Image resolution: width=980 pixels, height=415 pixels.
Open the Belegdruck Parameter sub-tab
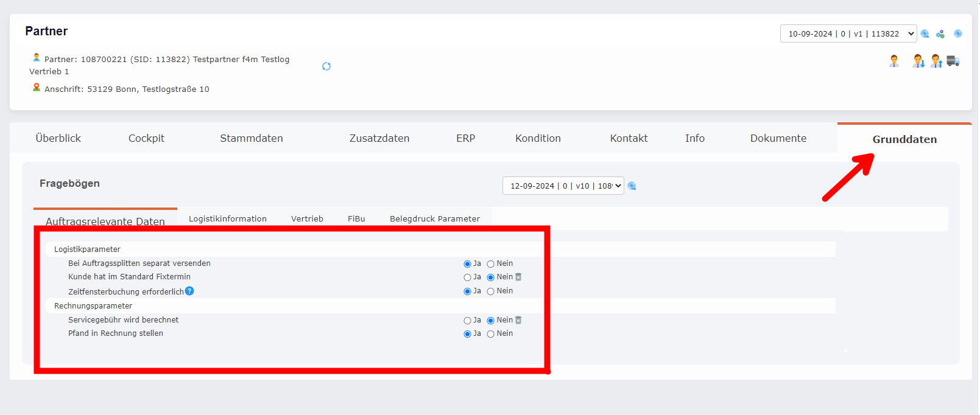coord(435,218)
